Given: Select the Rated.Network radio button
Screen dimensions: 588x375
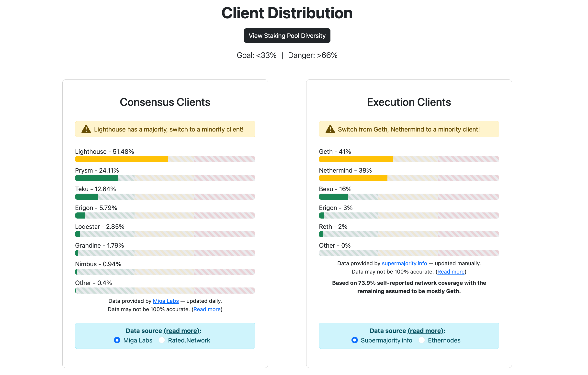Looking at the screenshot, I should click(162, 340).
